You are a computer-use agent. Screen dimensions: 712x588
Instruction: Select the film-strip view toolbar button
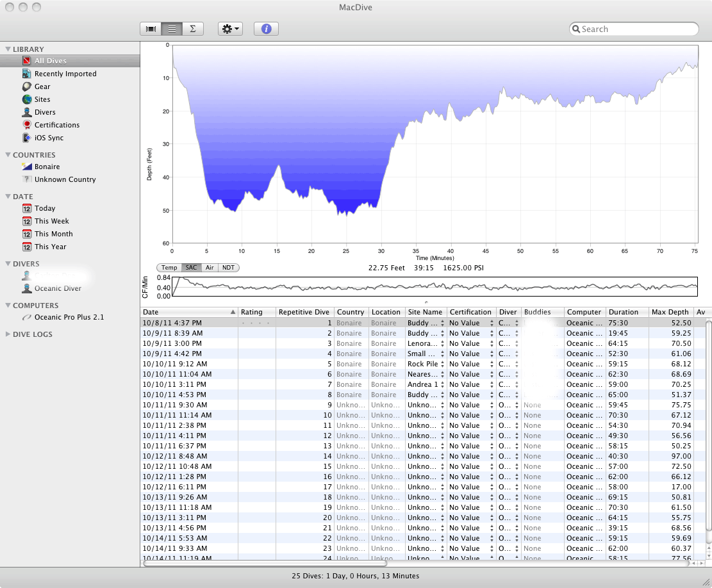(151, 29)
